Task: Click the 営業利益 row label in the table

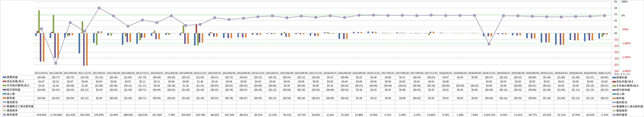Action: [12, 77]
